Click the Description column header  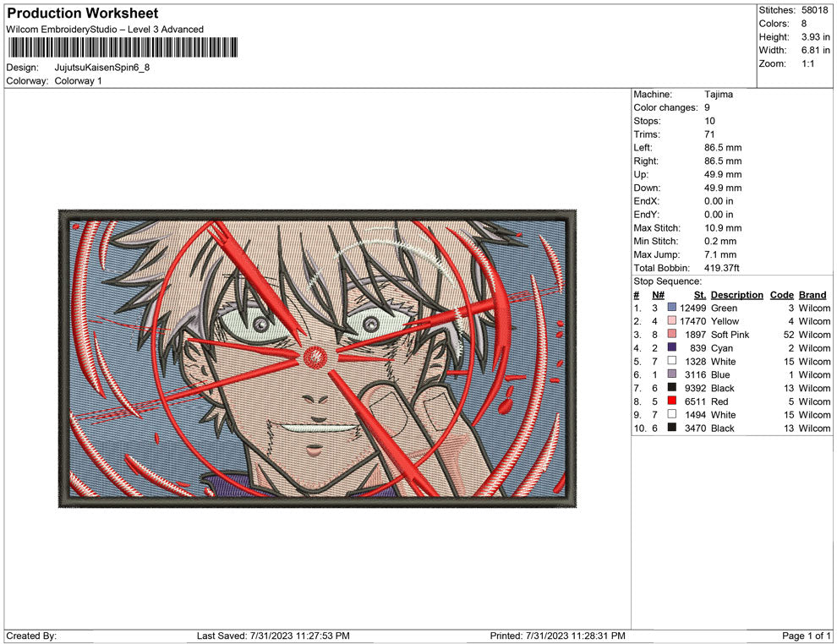pos(736,295)
